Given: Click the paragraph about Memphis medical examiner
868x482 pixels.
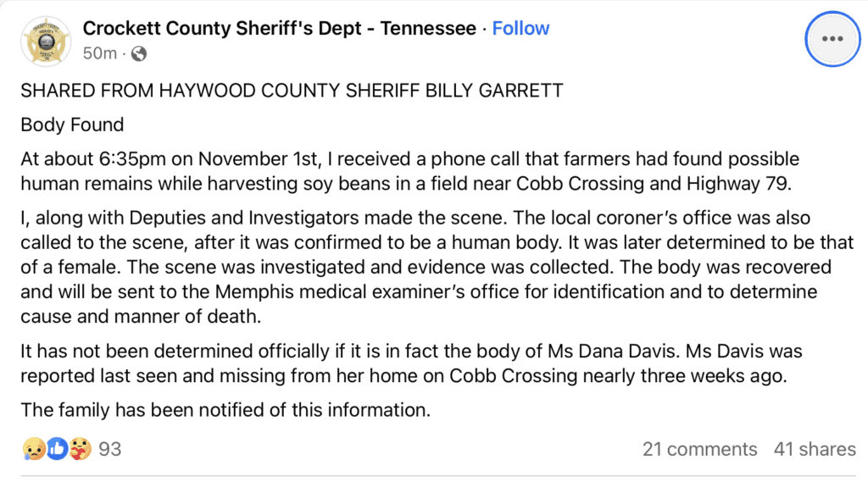Looking at the screenshot, I should tap(437, 268).
